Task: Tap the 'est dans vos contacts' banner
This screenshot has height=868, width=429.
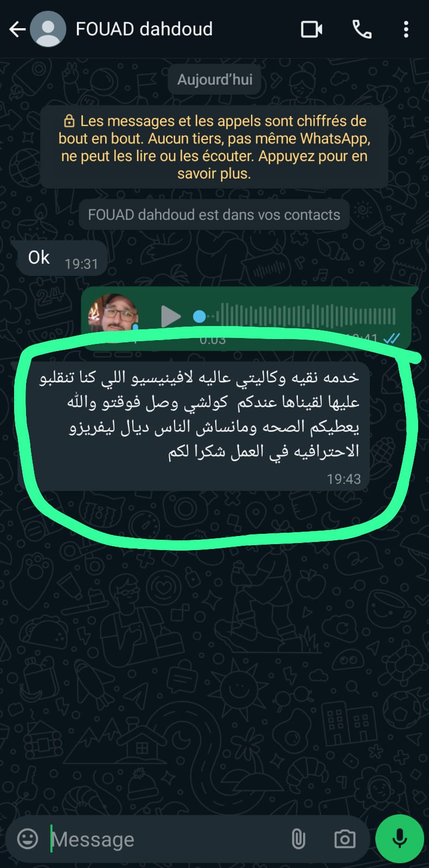Action: (214, 215)
